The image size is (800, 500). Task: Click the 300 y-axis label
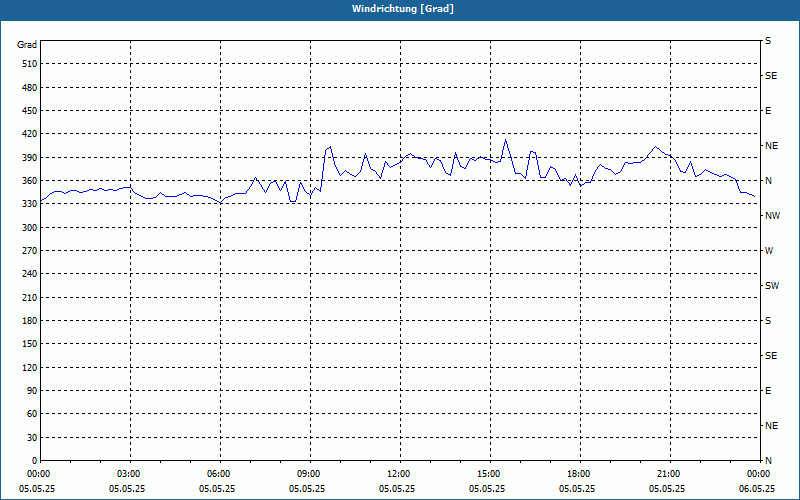click(30, 227)
